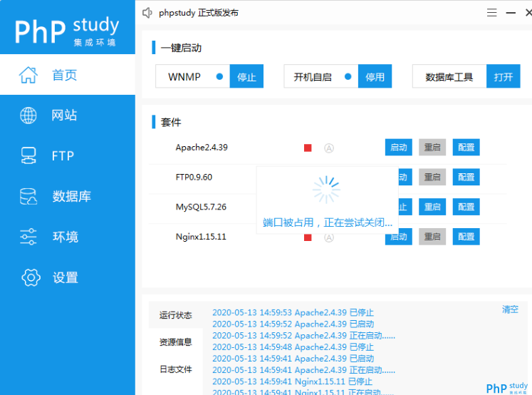Restart Apache2.4.39 with 重启
The height and width of the screenshot is (395, 532).
432,147
